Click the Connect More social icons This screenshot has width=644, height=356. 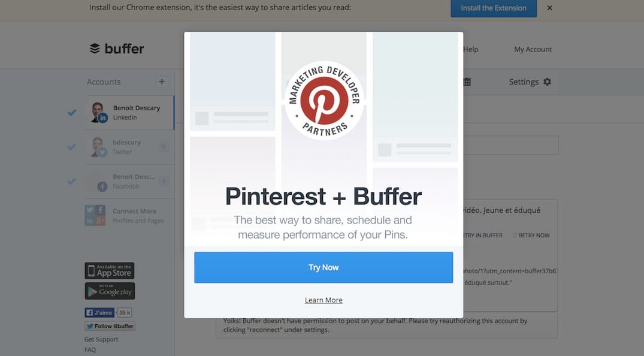tap(95, 216)
